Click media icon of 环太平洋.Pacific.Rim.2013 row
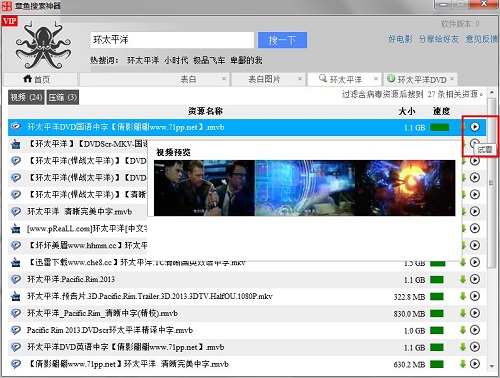Image resolution: width=500 pixels, height=378 pixels. pos(15,279)
